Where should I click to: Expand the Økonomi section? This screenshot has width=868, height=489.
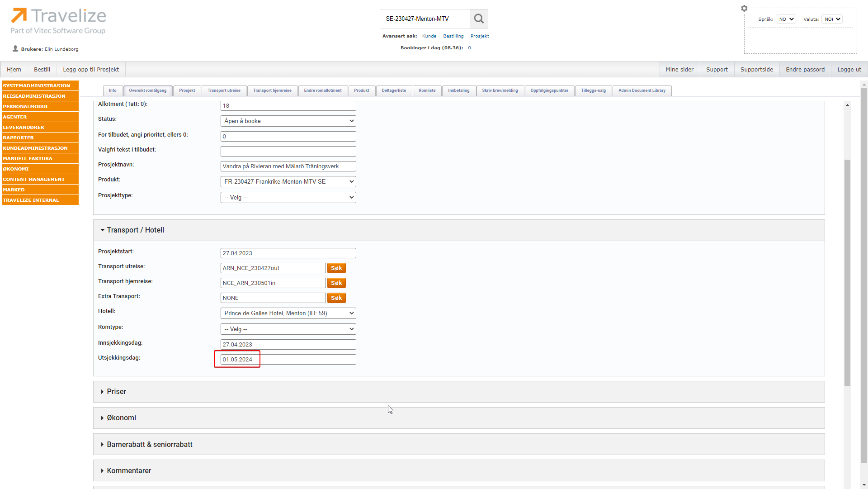tap(121, 418)
